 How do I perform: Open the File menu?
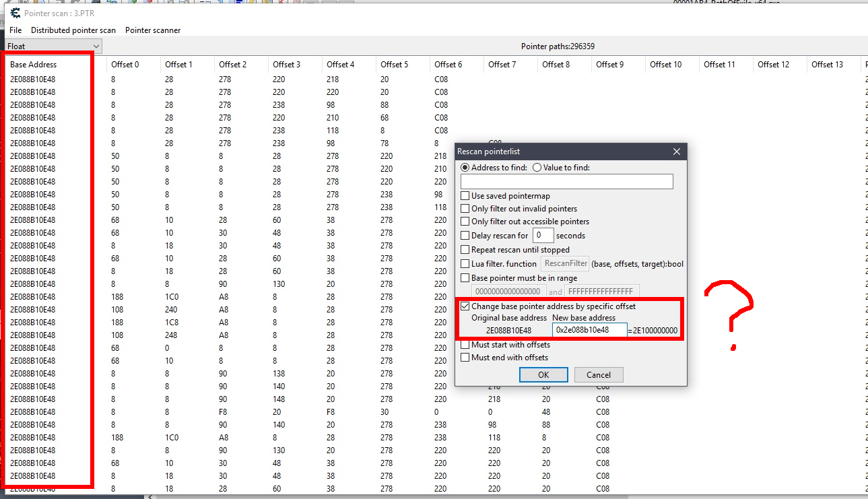coord(15,30)
